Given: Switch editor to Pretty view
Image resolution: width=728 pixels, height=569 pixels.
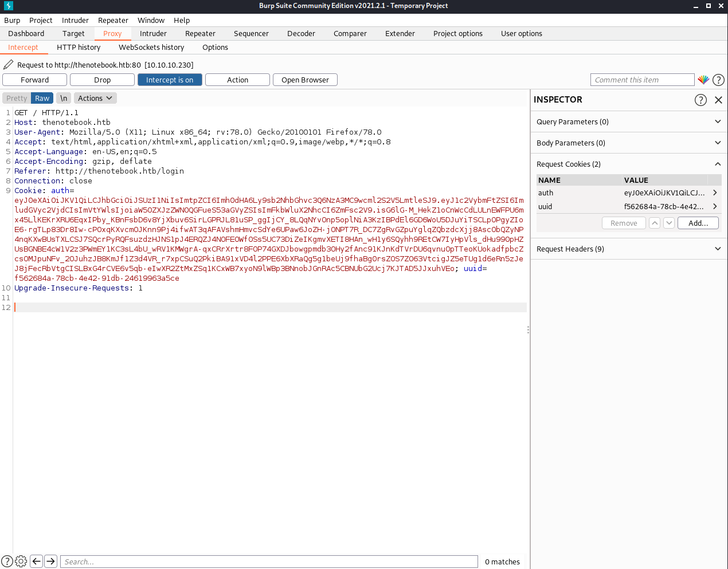Looking at the screenshot, I should 17,98.
